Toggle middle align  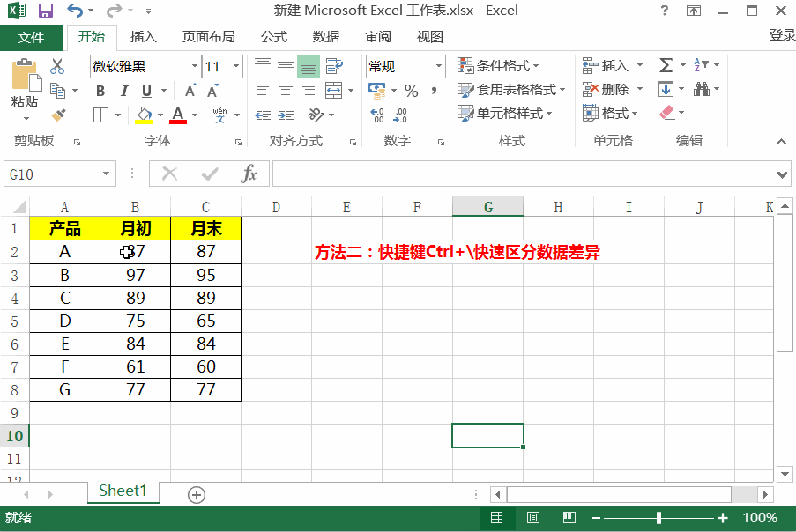point(286,66)
